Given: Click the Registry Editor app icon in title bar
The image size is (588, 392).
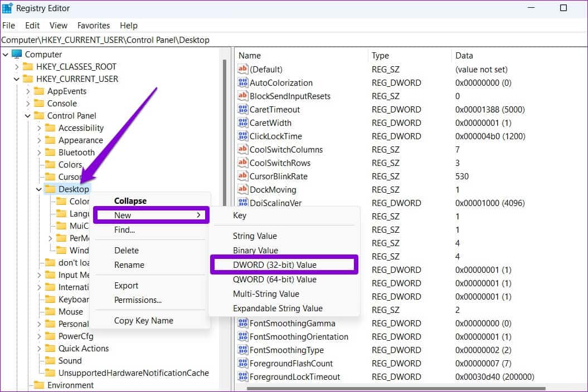Looking at the screenshot, I should [7, 8].
